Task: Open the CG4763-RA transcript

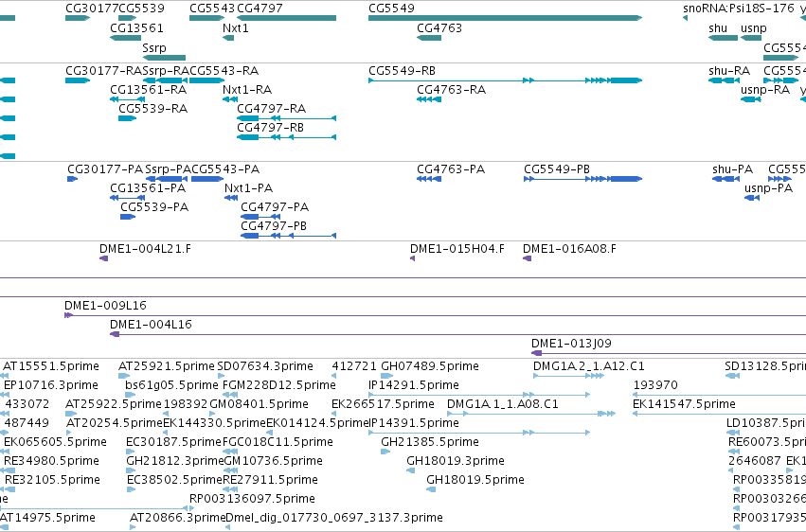Action: [x=429, y=99]
